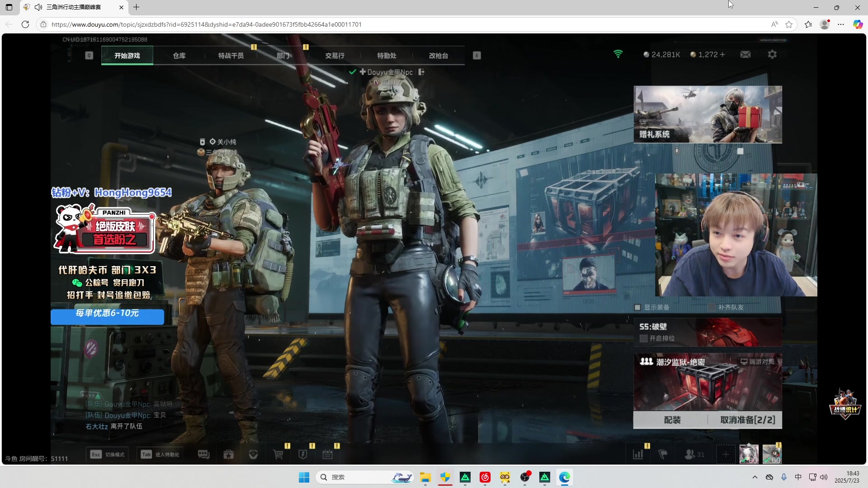Open the game settings gear icon
Screen dimensions: 868x488
point(772,55)
